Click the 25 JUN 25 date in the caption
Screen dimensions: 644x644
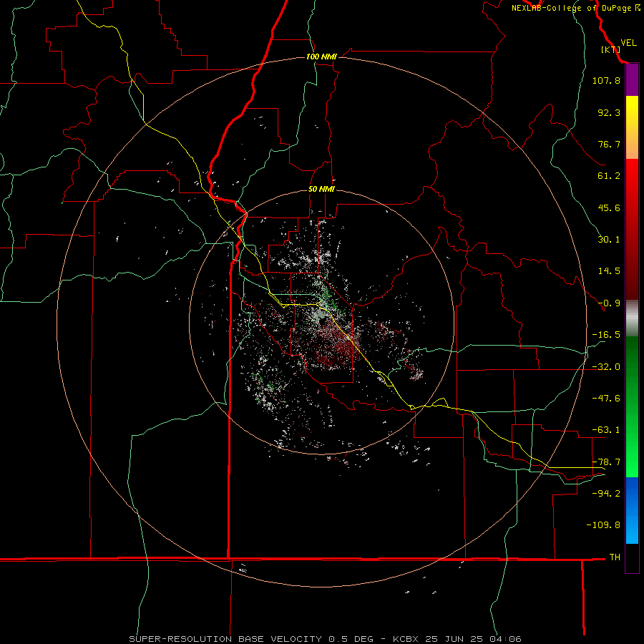454,639
